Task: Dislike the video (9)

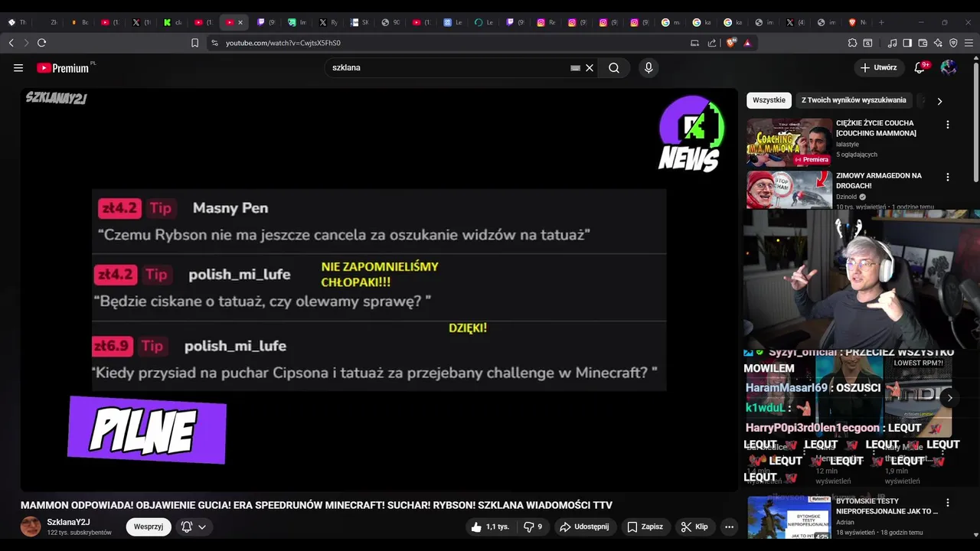Action: tap(533, 527)
